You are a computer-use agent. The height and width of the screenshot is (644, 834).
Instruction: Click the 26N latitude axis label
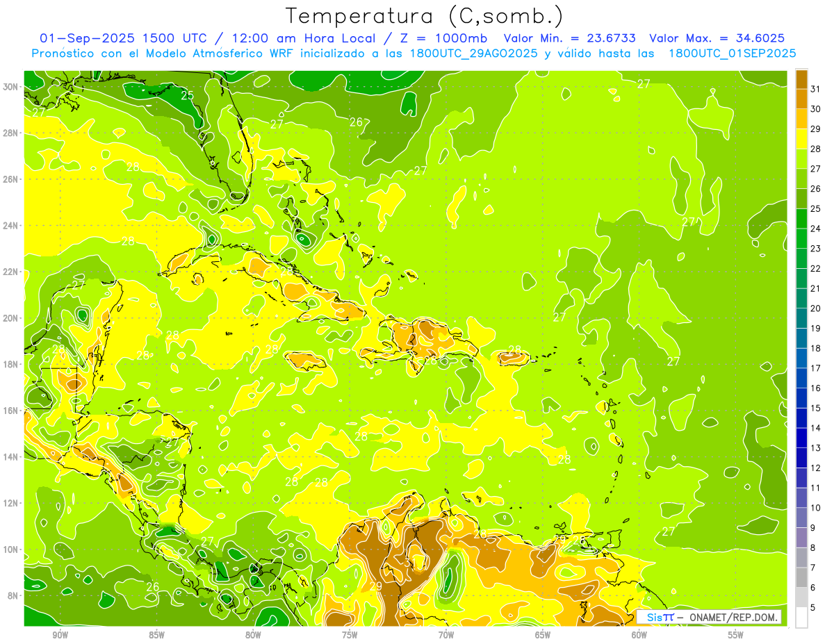[x=11, y=179]
